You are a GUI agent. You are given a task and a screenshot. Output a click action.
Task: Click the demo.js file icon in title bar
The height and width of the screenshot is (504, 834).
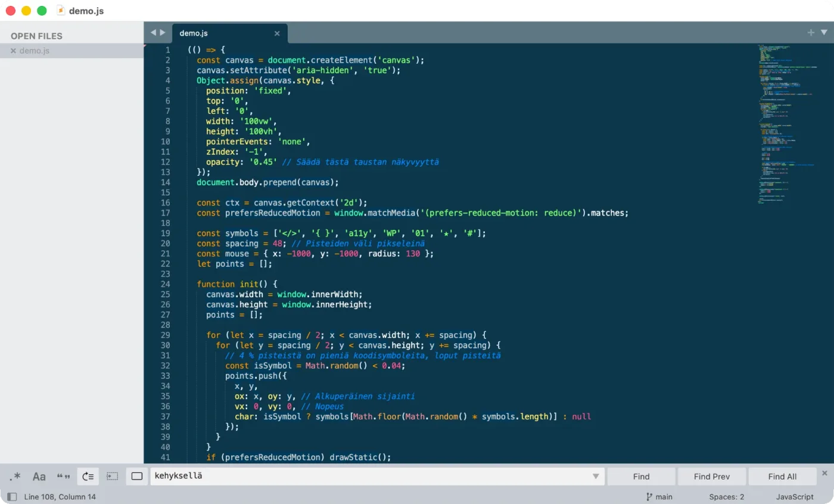coord(60,11)
